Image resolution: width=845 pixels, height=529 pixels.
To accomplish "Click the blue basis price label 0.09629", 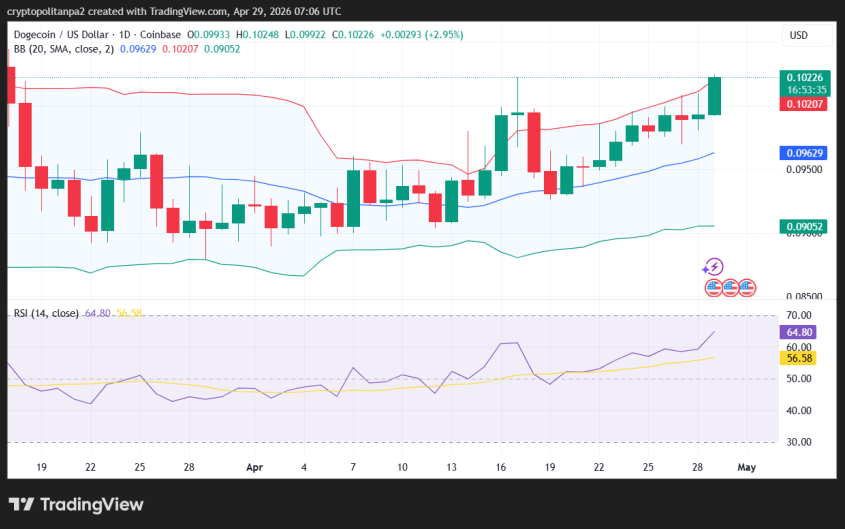I will coord(805,153).
